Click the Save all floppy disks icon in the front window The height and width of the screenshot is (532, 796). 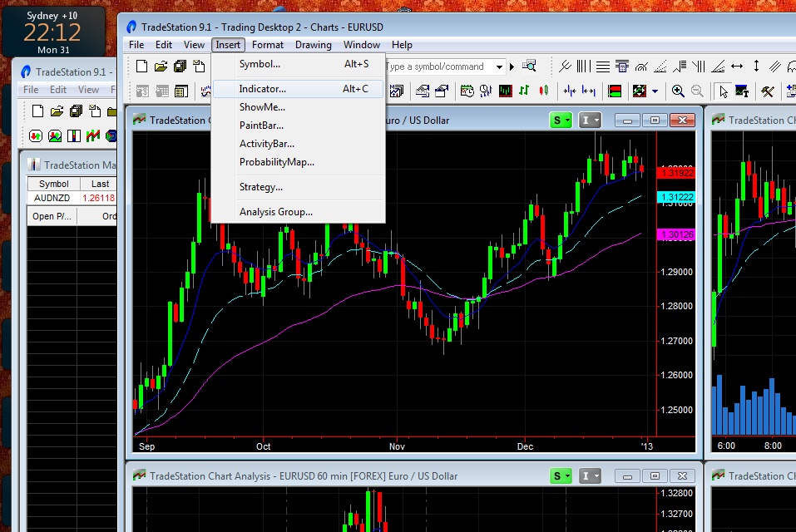pyautogui.click(x=180, y=66)
